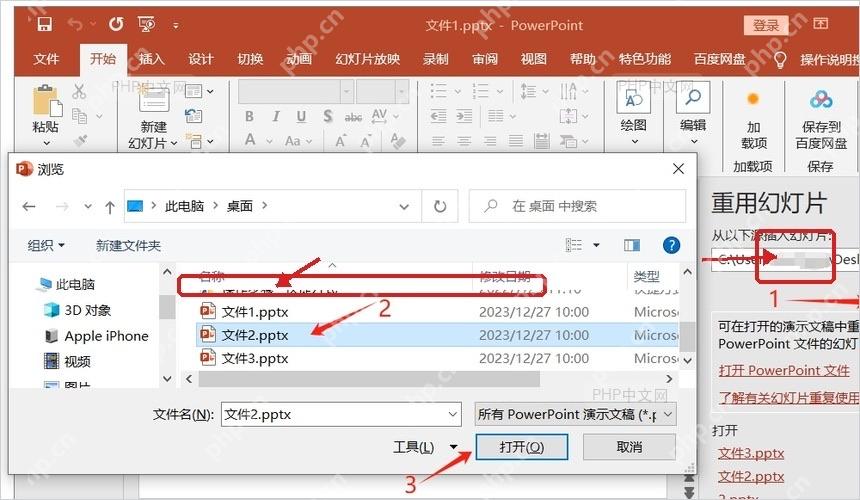Select 3D 对象 in the navigation tree
The width and height of the screenshot is (860, 500).
point(87,310)
